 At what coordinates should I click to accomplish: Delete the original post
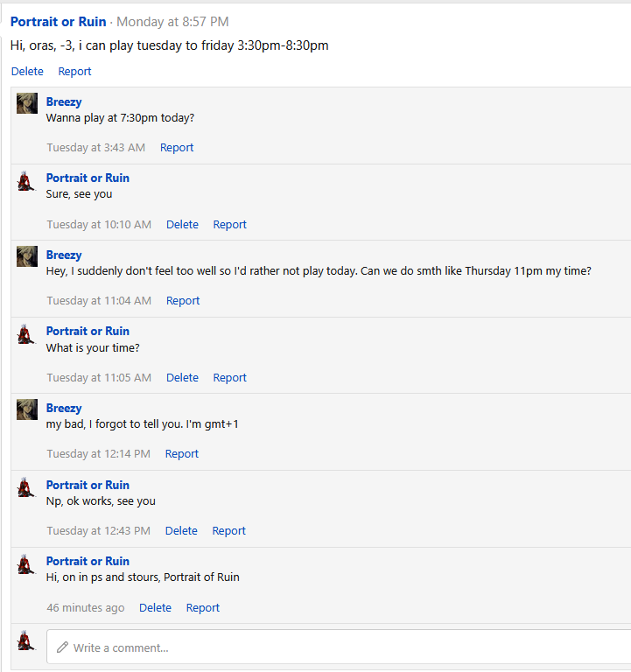coord(27,72)
